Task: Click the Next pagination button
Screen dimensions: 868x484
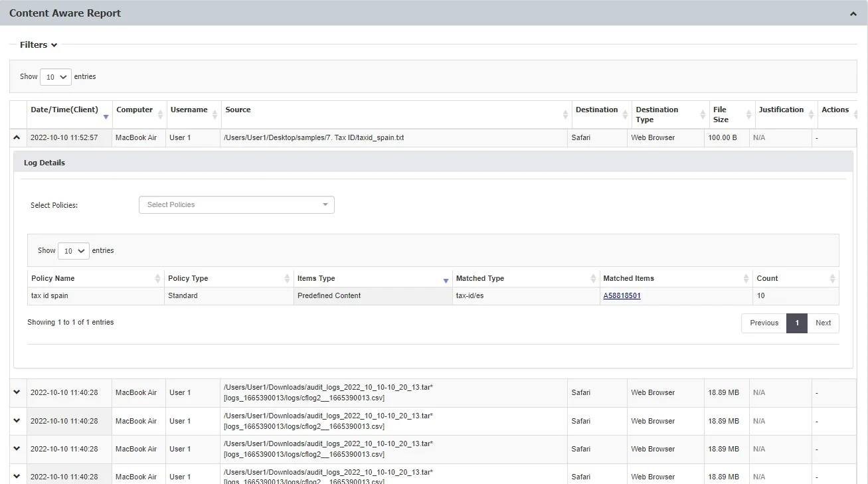Action: (x=823, y=323)
